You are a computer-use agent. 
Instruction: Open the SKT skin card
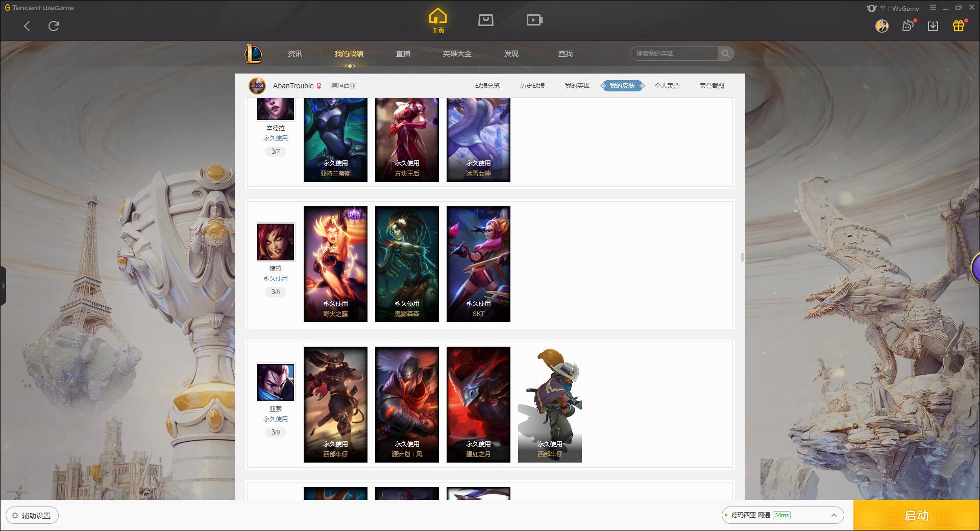tap(478, 264)
